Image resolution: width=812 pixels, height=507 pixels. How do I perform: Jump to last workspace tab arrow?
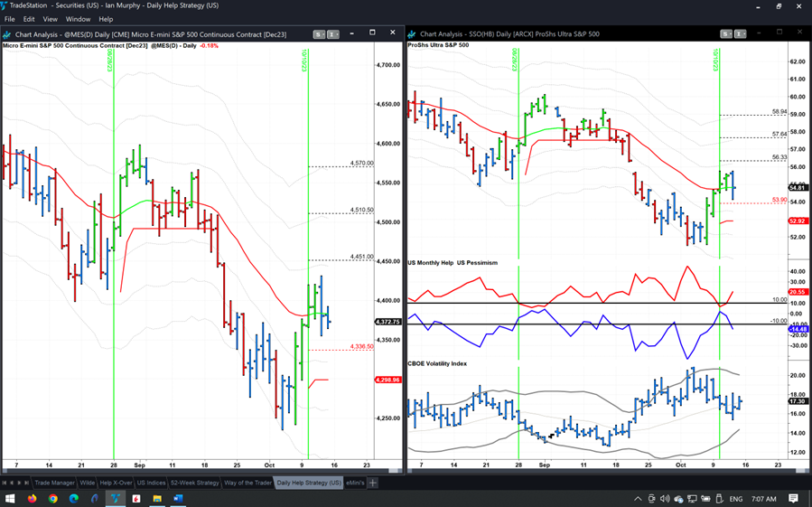[x=25, y=483]
